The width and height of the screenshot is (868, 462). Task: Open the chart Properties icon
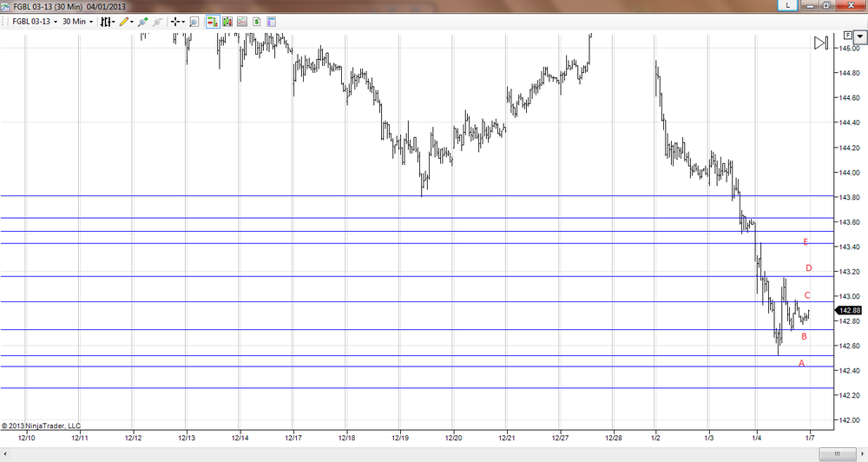[x=271, y=22]
